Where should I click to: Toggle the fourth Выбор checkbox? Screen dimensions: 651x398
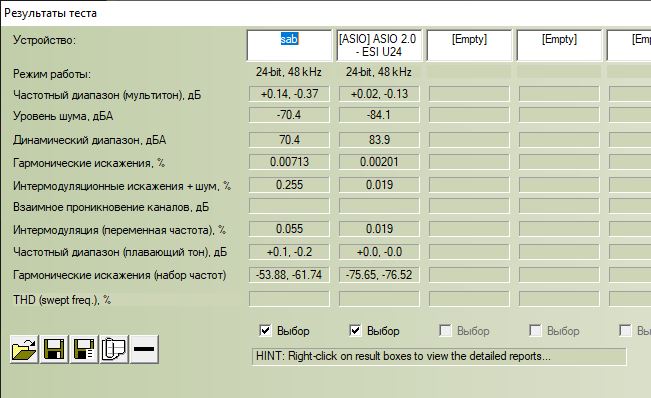pos(535,330)
